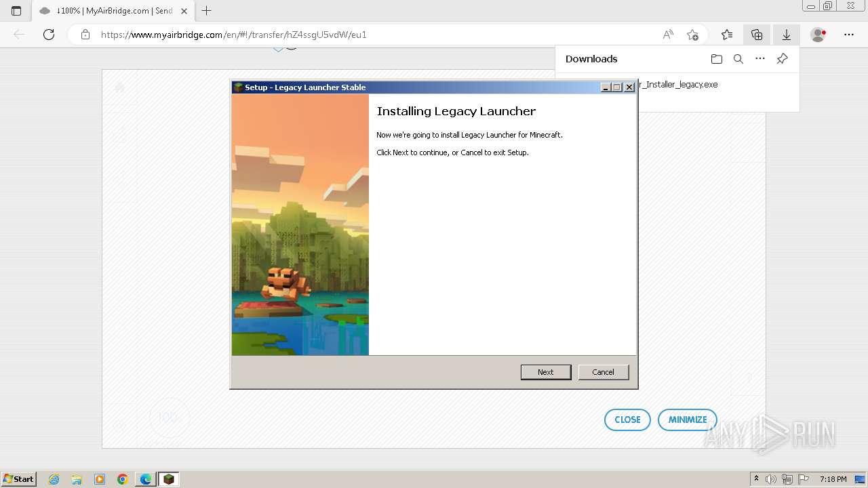Cancel the Legacy Launcher setup
Screen dimensions: 868x488
click(603, 372)
